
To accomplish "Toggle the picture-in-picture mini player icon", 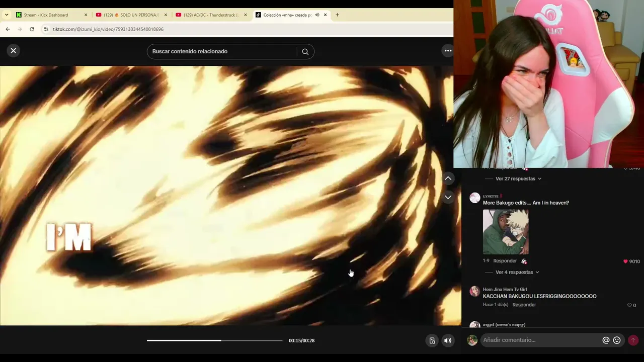I will tap(432, 341).
